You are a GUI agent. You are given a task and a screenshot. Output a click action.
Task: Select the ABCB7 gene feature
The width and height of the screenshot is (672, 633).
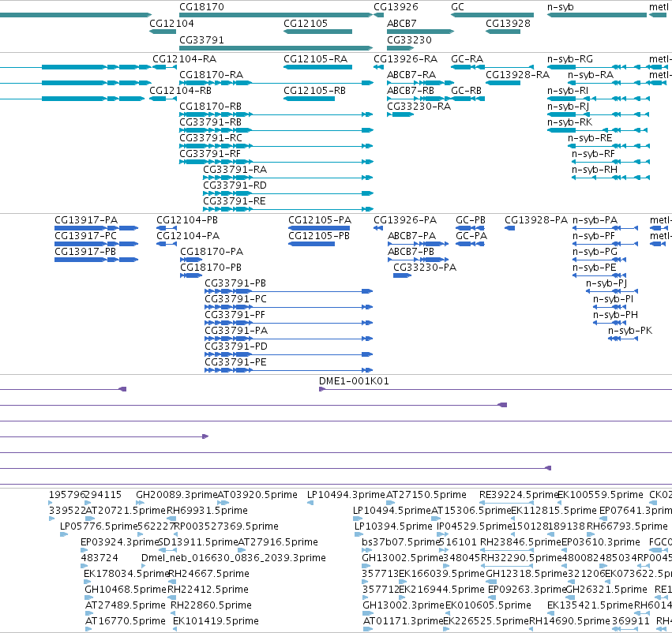[420, 32]
